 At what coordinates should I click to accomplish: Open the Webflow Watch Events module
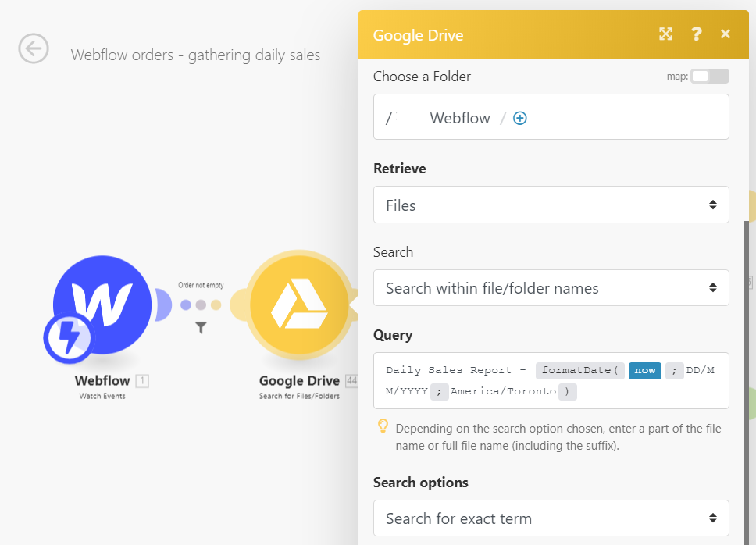pyautogui.click(x=102, y=305)
